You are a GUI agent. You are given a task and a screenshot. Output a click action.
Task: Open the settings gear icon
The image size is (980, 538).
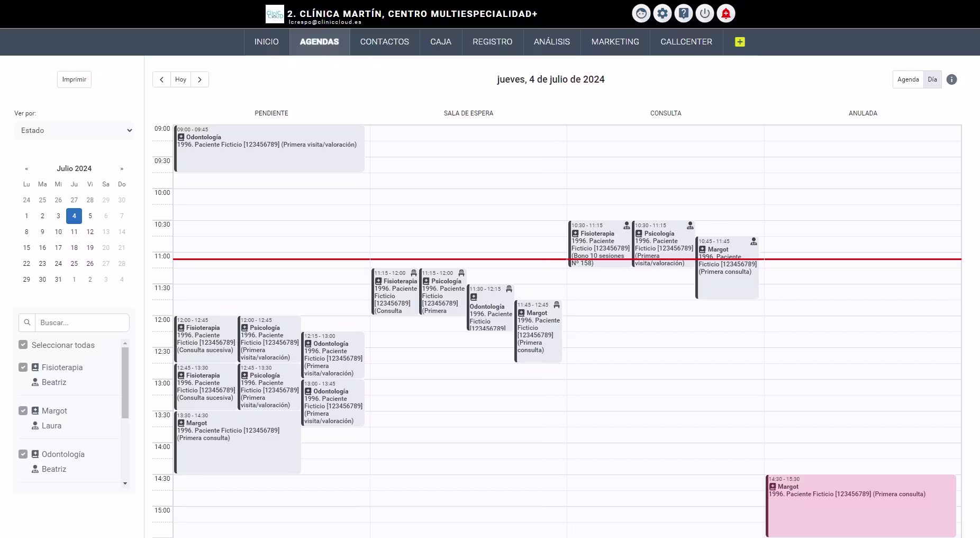click(662, 13)
